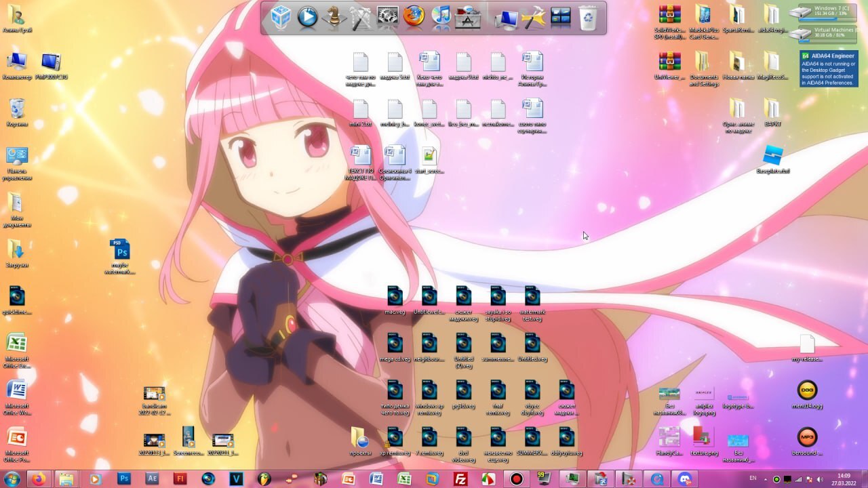
Task: Launch the Chess app from the dock
Action: coord(334,17)
